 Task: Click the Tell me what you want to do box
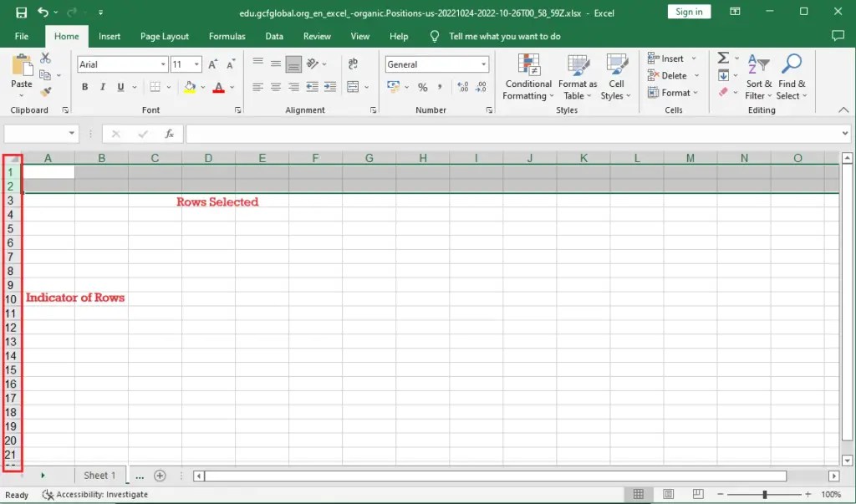click(504, 36)
